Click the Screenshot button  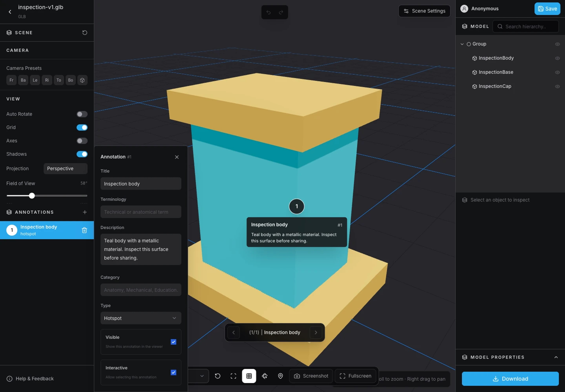(x=311, y=376)
